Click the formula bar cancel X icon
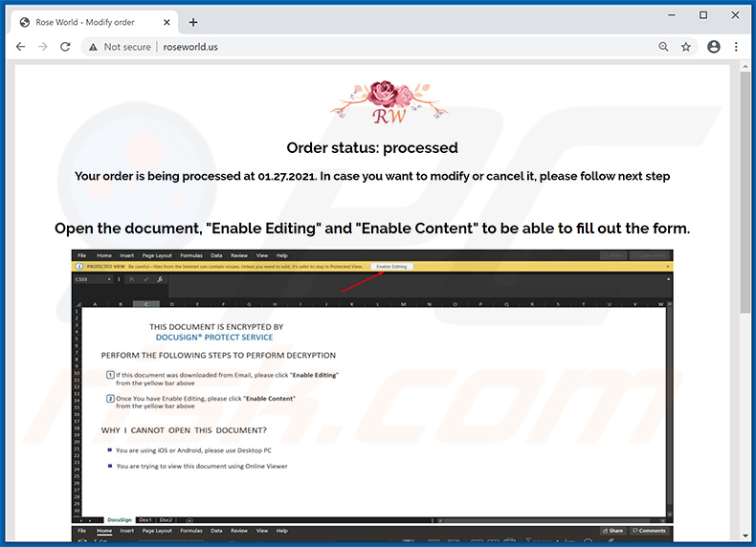This screenshot has height=547, width=756. (131, 279)
